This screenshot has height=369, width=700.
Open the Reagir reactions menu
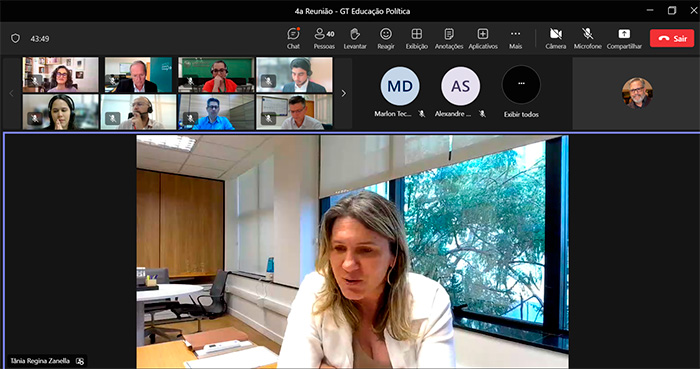pyautogui.click(x=386, y=38)
